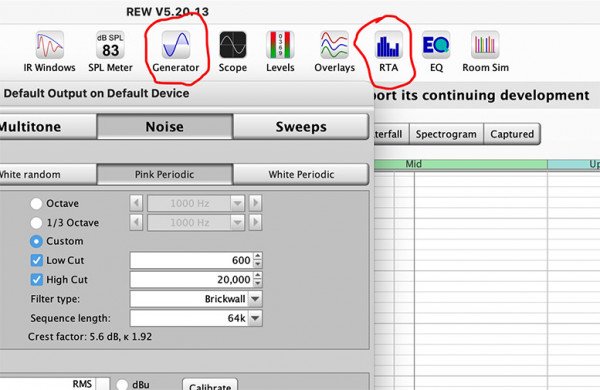Viewport: 600px width, 390px height.
Task: Launch the RTA analyzer
Action: coord(388,52)
